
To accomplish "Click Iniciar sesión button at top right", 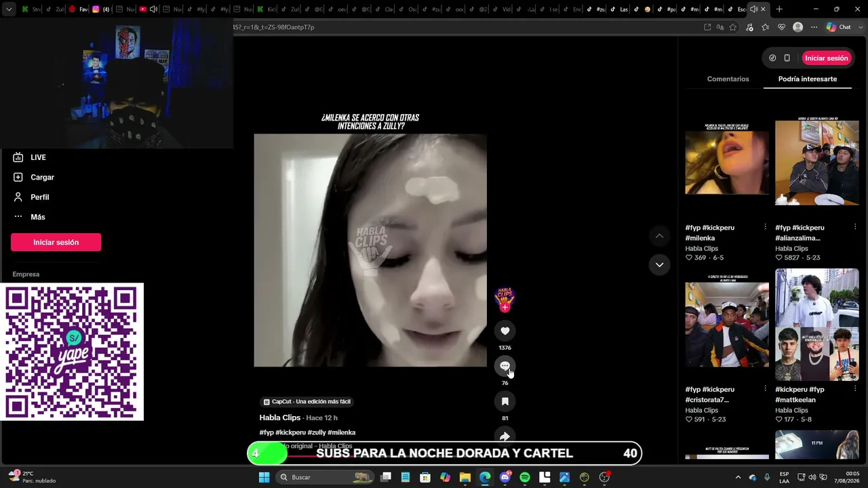I will point(826,58).
